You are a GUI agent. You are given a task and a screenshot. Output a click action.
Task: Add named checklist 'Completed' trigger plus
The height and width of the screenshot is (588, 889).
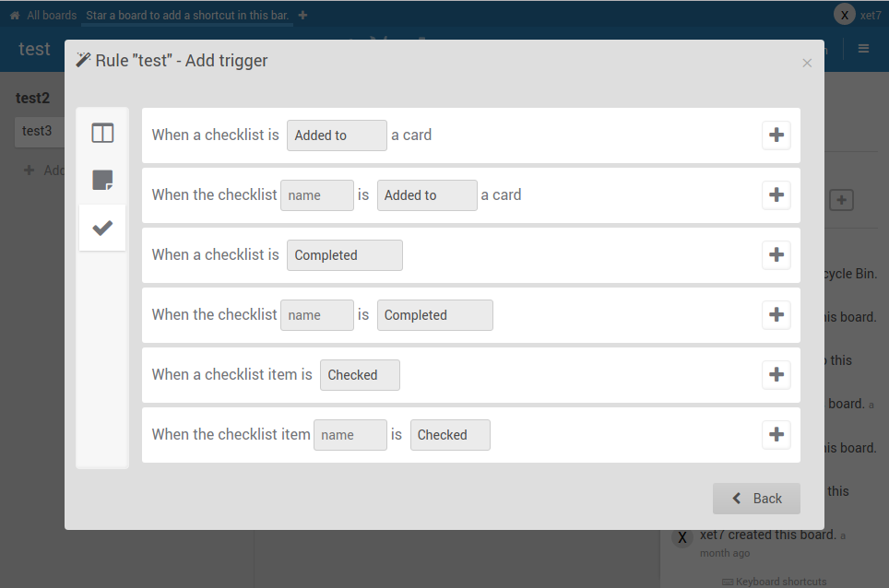776,314
